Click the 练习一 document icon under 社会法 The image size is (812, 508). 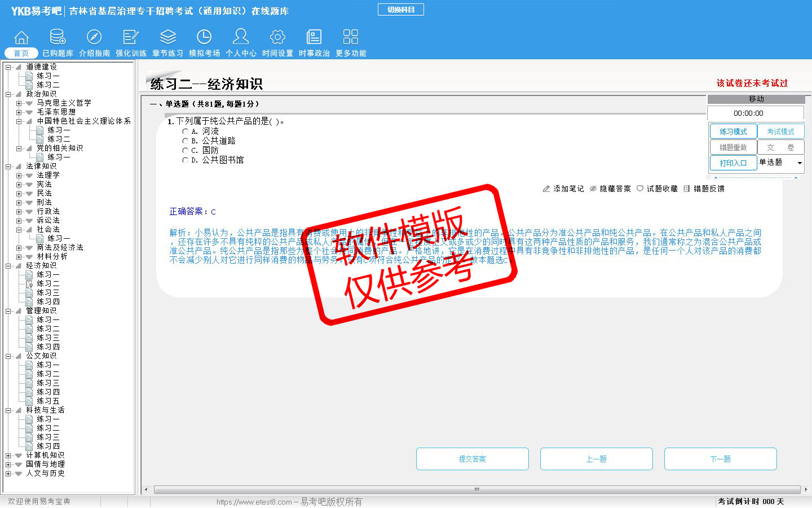[x=40, y=238]
